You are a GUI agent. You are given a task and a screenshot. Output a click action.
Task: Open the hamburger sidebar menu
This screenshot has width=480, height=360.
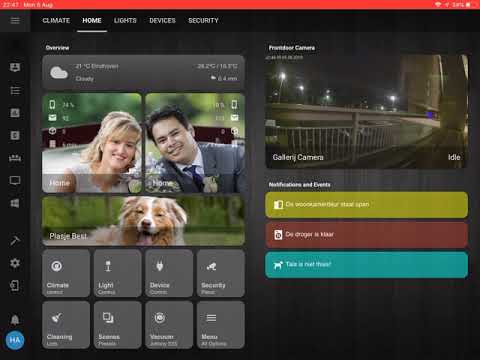point(15,21)
